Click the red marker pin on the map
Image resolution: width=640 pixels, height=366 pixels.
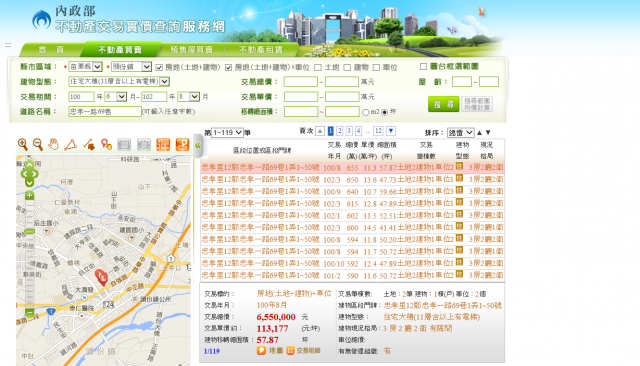pyautogui.click(x=101, y=277)
